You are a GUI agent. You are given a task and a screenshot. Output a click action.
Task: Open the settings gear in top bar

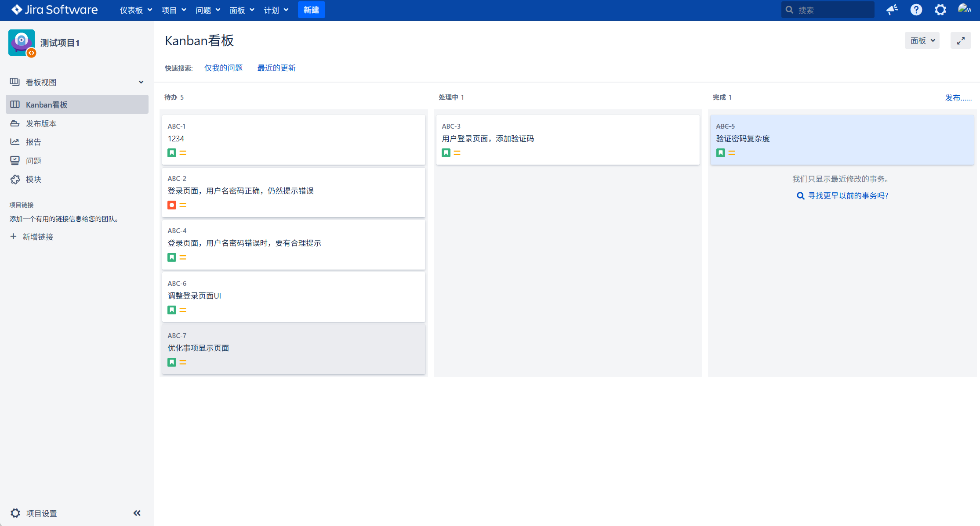[x=940, y=10]
